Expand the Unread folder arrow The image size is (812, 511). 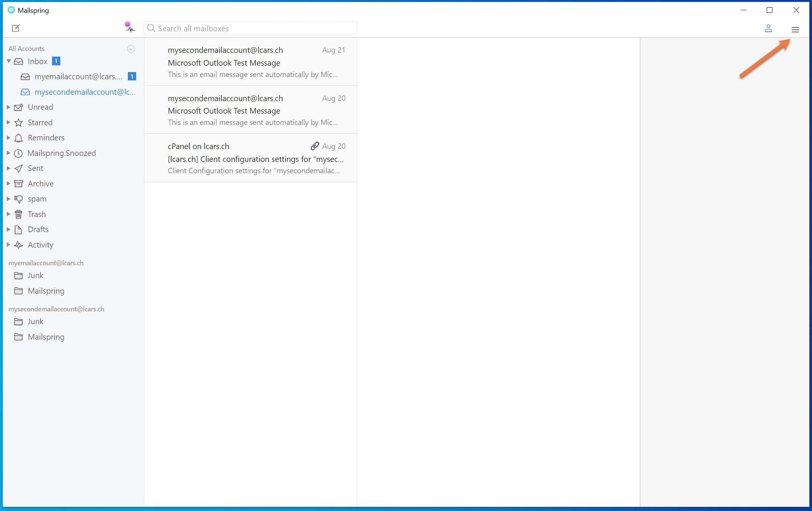[8, 107]
